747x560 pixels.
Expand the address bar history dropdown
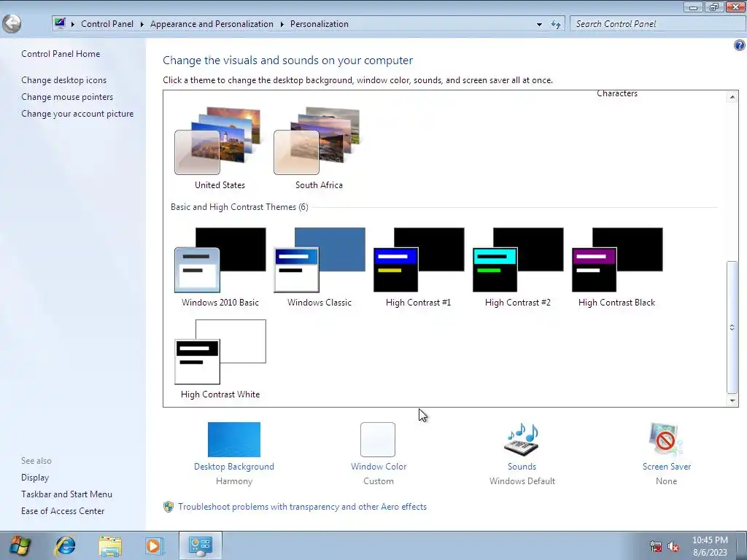click(x=539, y=24)
